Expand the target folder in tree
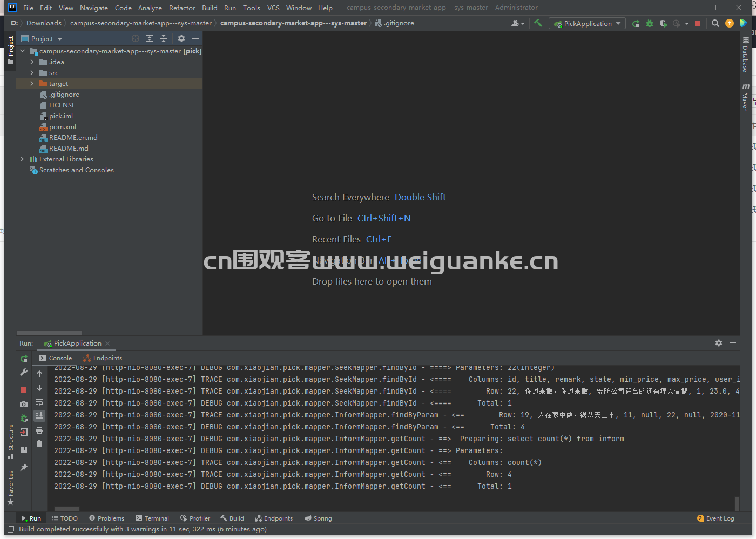Viewport: 756px width, 539px height. [x=32, y=84]
